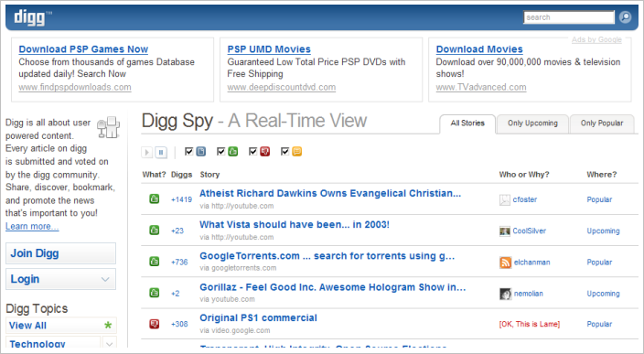The width and height of the screenshot is (644, 354).
Task: Open What Vista should have been story
Action: point(295,225)
